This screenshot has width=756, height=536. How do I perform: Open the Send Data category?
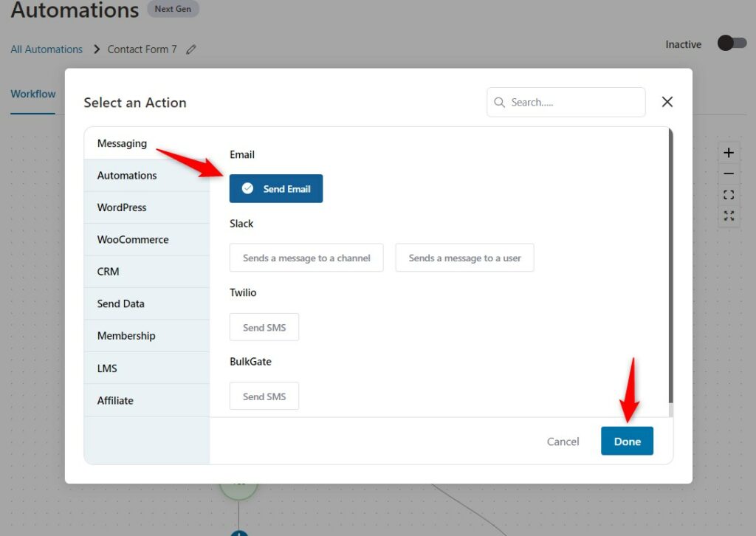click(147, 303)
